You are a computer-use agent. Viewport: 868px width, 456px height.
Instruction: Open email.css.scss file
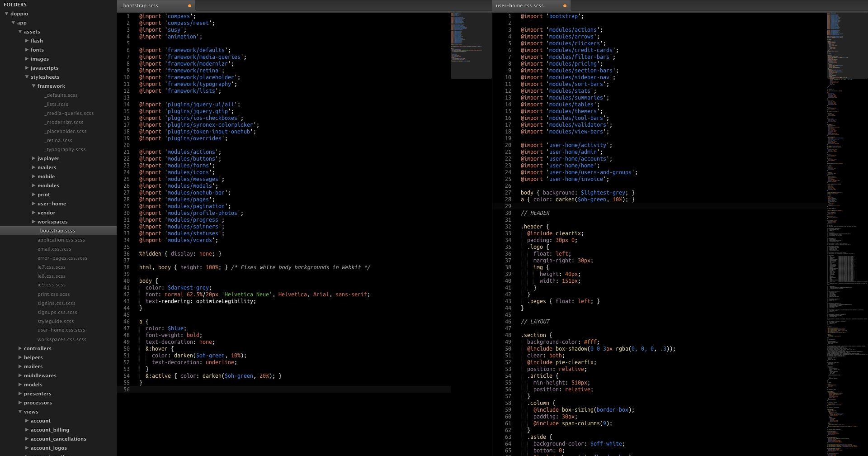coord(54,249)
